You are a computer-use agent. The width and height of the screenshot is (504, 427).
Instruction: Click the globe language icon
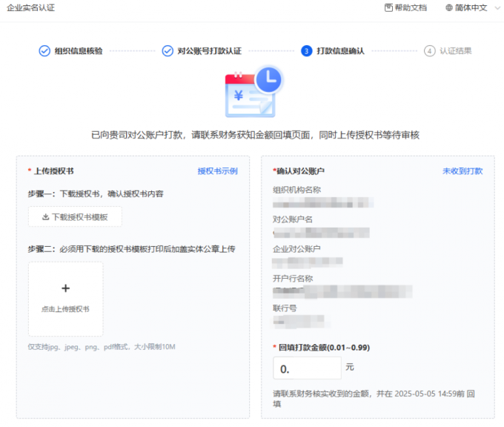pos(449,7)
